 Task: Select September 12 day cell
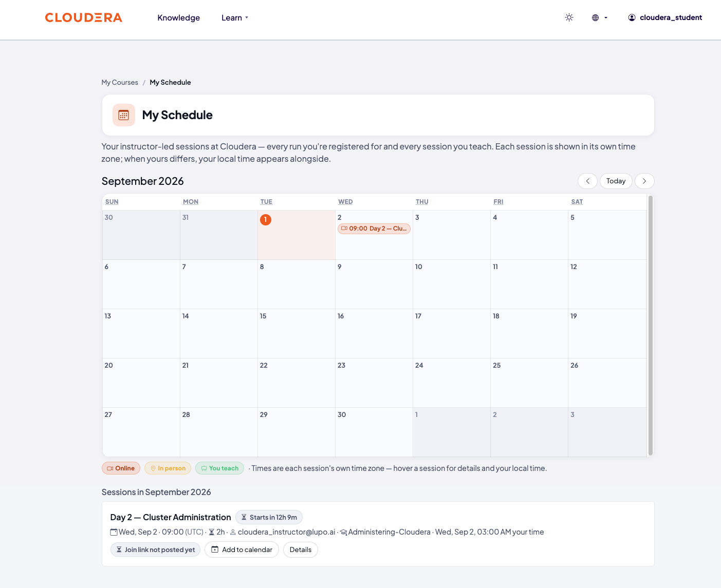click(x=607, y=284)
